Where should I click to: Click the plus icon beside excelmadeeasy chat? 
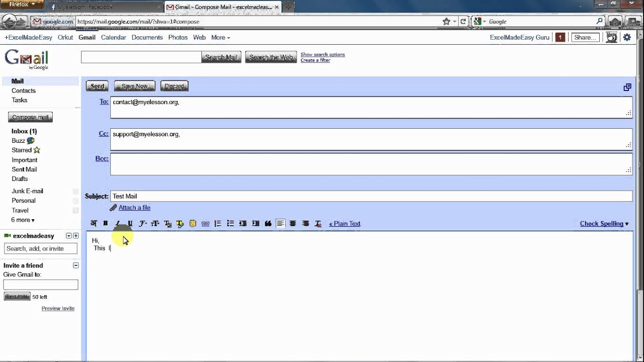click(76, 236)
